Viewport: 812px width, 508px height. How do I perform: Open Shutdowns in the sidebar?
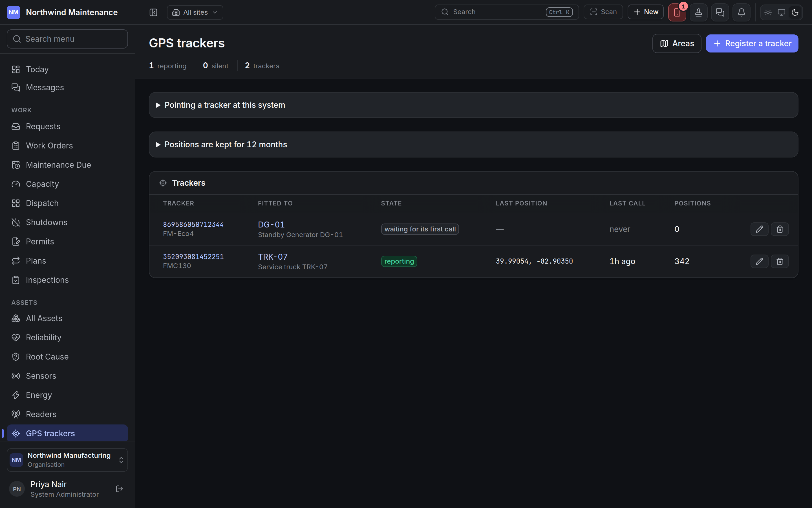(67, 222)
